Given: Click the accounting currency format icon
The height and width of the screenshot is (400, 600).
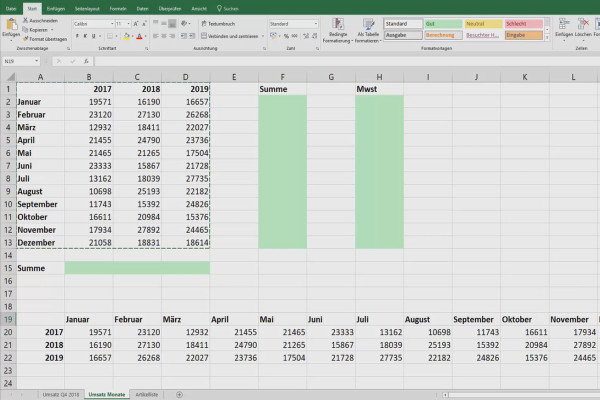Looking at the screenshot, I should (x=273, y=36).
